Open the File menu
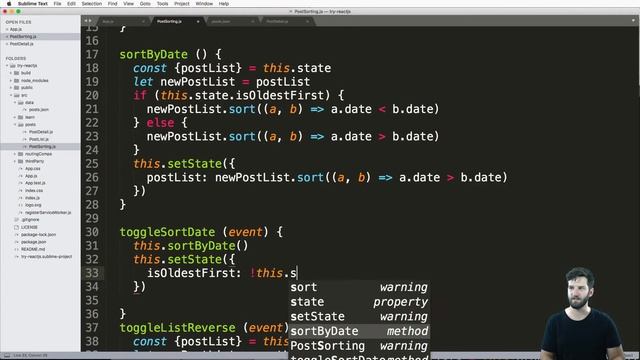Image resolution: width=640 pixels, height=360 pixels. [x=57, y=4]
